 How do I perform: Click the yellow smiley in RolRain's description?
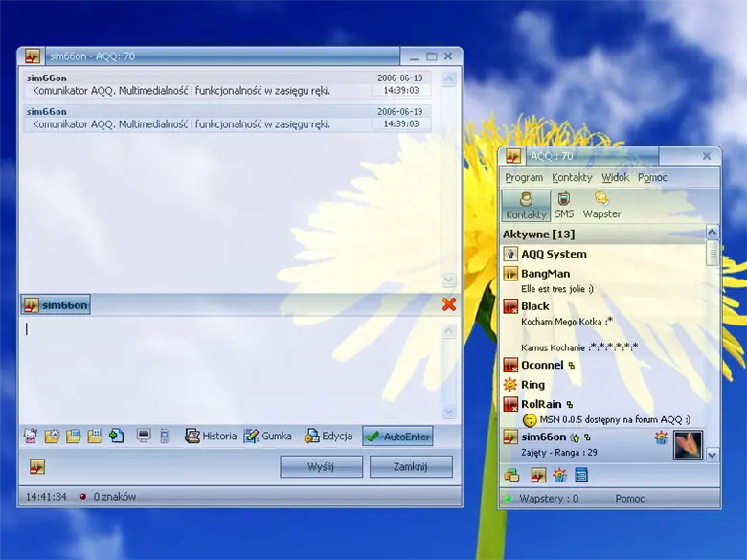tap(530, 420)
